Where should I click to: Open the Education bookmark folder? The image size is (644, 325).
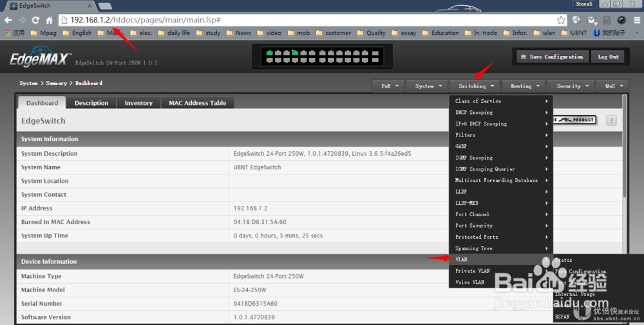coord(440,33)
